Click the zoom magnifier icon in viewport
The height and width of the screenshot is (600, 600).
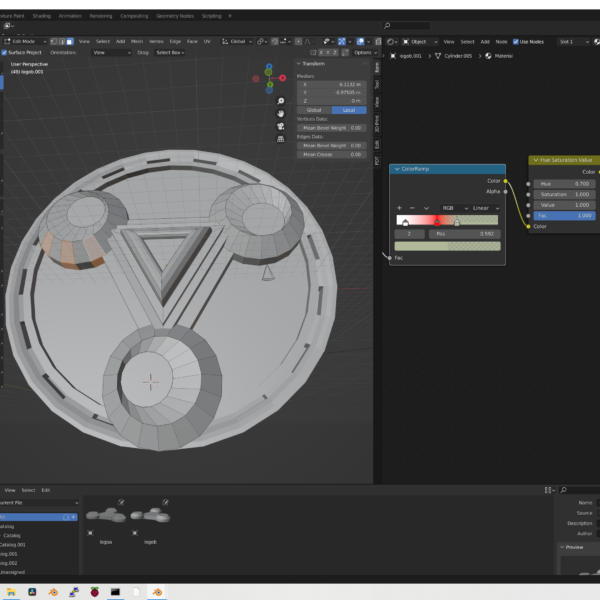(x=282, y=101)
